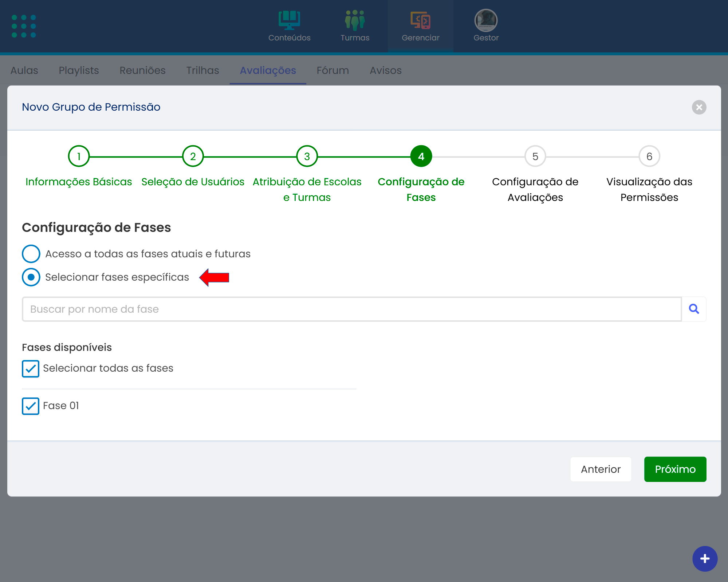This screenshot has width=728, height=582.
Task: Jump to step 5 Configuração de Avaliações
Action: pyautogui.click(x=535, y=157)
